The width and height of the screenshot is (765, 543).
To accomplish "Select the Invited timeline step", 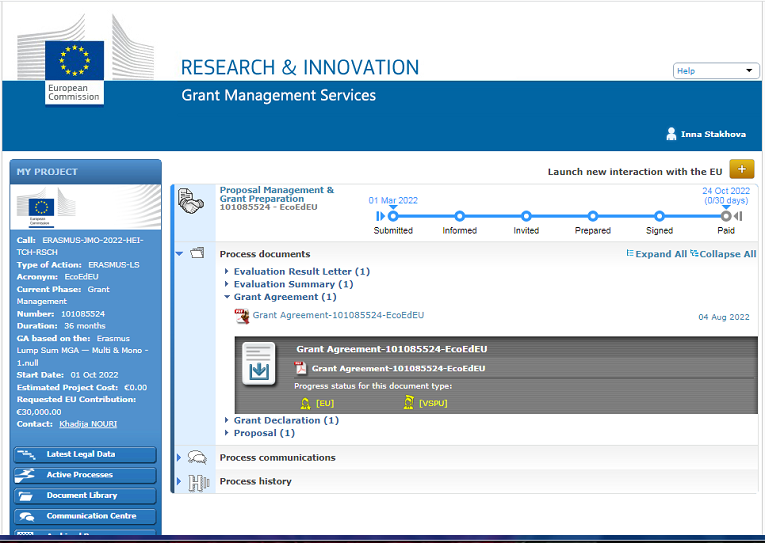I will pos(526,216).
